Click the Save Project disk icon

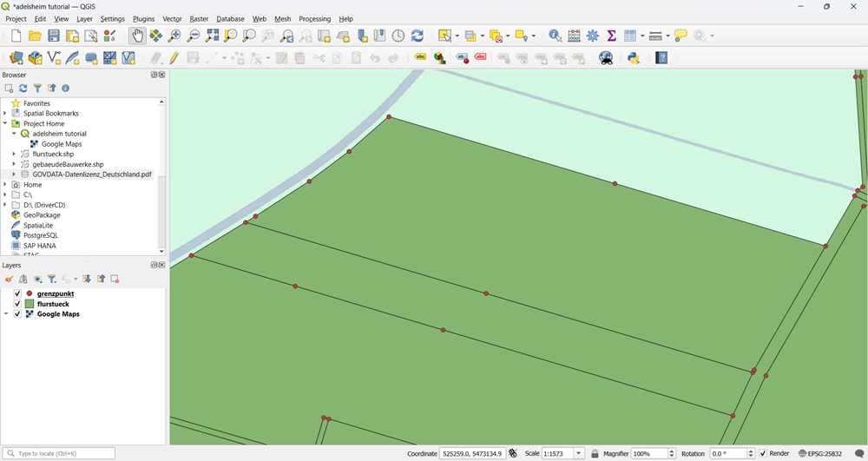click(x=54, y=36)
